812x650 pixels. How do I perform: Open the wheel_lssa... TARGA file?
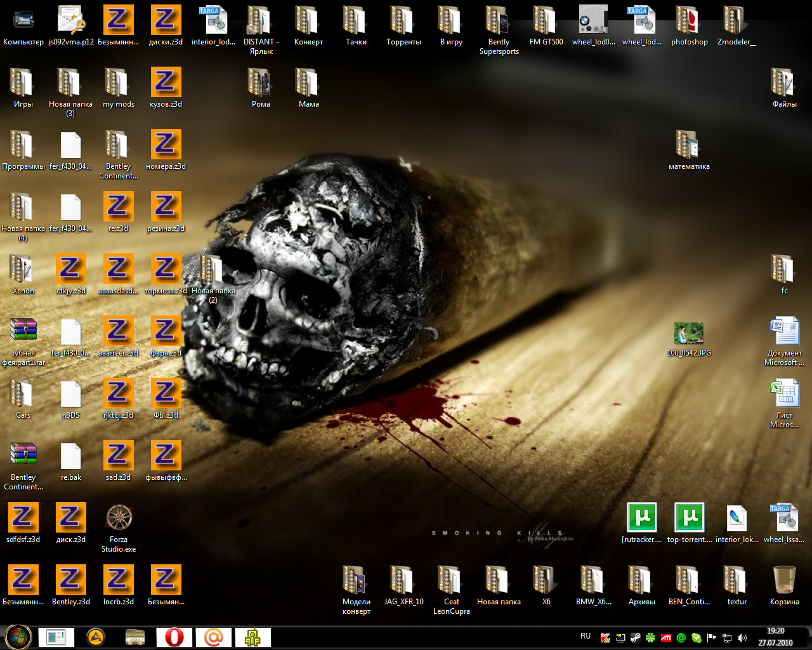click(x=784, y=524)
